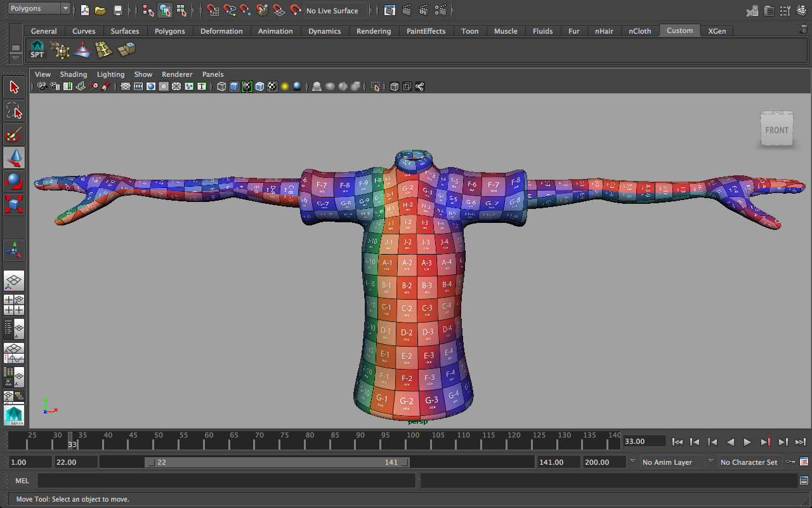
Task: Switch to the Rendering shelf tab
Action: tap(374, 30)
